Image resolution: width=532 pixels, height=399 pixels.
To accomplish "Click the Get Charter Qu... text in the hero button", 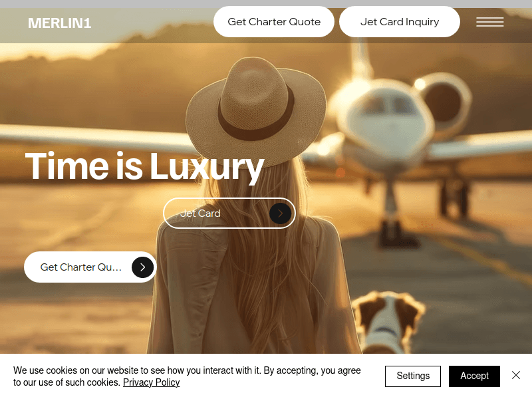I will 80,267.
